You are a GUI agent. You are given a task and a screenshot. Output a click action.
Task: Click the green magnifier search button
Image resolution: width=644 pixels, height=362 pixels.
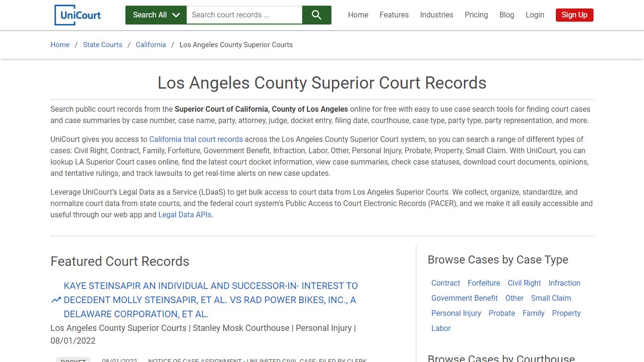pos(316,15)
